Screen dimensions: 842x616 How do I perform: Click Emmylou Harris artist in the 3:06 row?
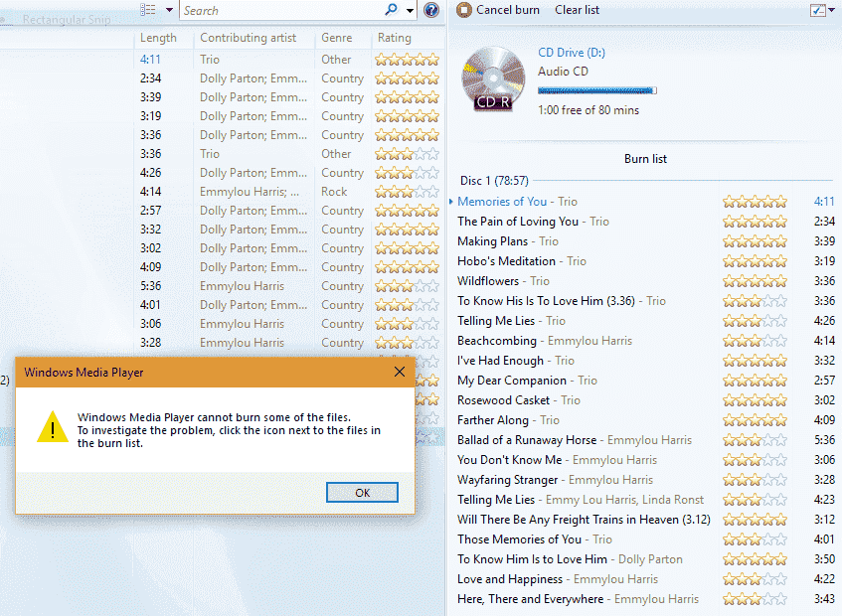pyautogui.click(x=242, y=324)
